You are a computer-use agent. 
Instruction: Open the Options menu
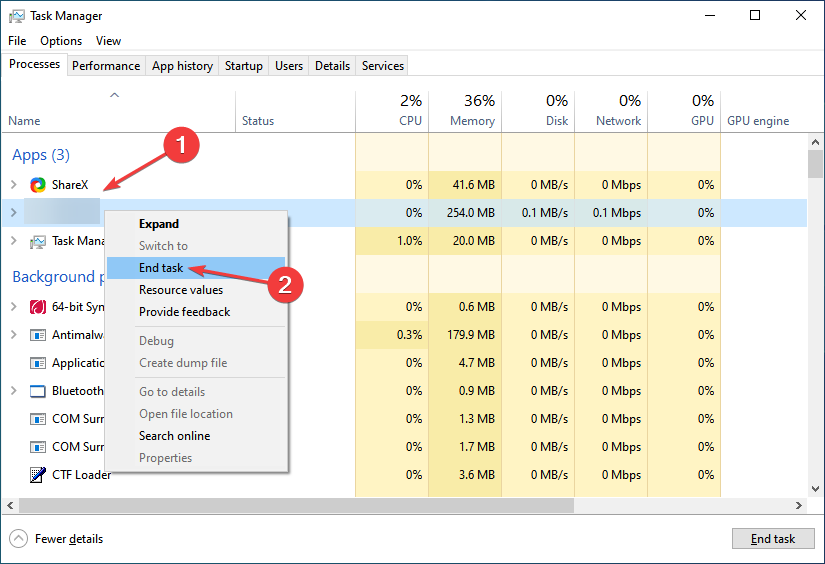point(61,41)
